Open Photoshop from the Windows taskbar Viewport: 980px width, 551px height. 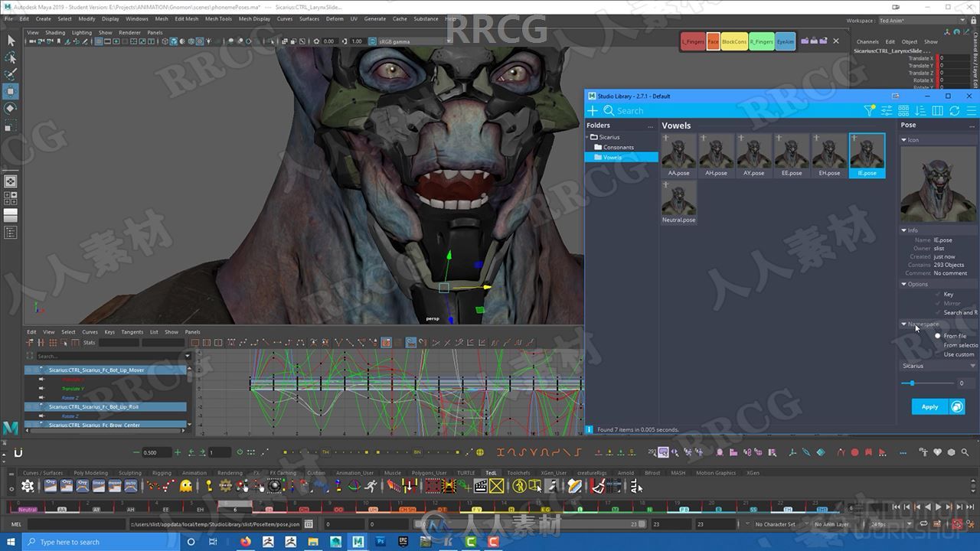tap(381, 542)
